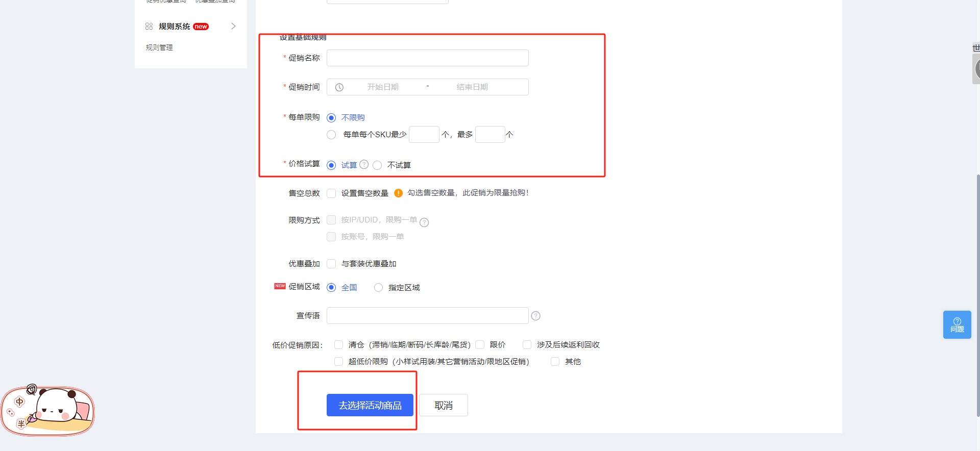Click the page vertical scrollbar

point(977,296)
